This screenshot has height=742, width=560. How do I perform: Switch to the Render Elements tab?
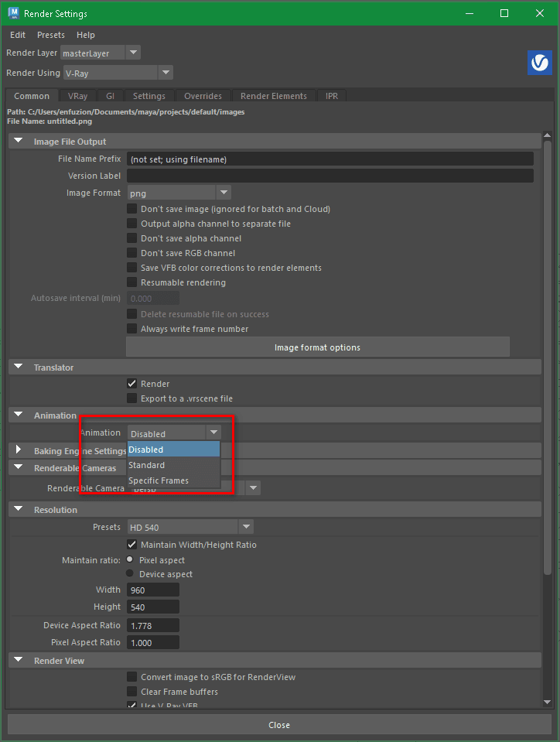pos(273,96)
